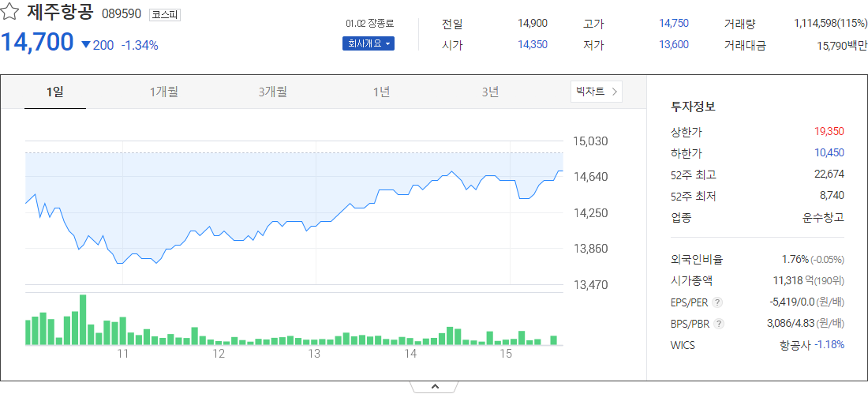Open the 빅차트 button
868x394 pixels.
(597, 92)
